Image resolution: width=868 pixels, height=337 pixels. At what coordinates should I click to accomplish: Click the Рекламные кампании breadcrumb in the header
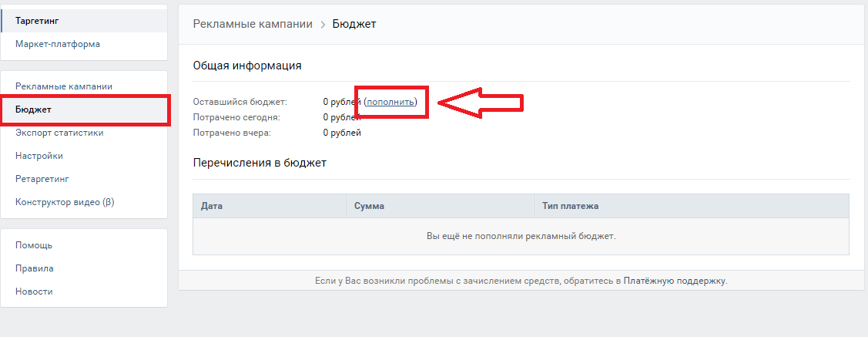point(253,24)
